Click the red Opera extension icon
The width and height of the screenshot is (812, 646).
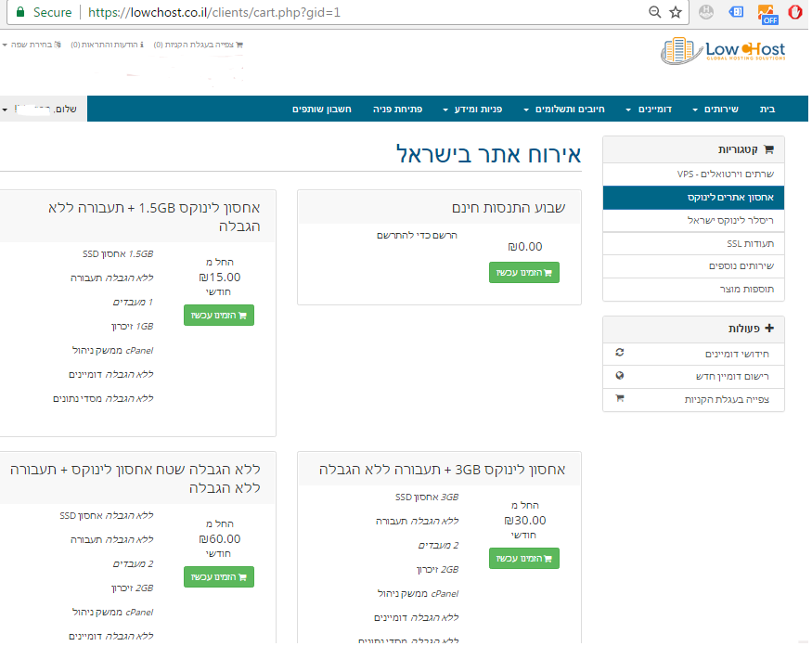795,12
